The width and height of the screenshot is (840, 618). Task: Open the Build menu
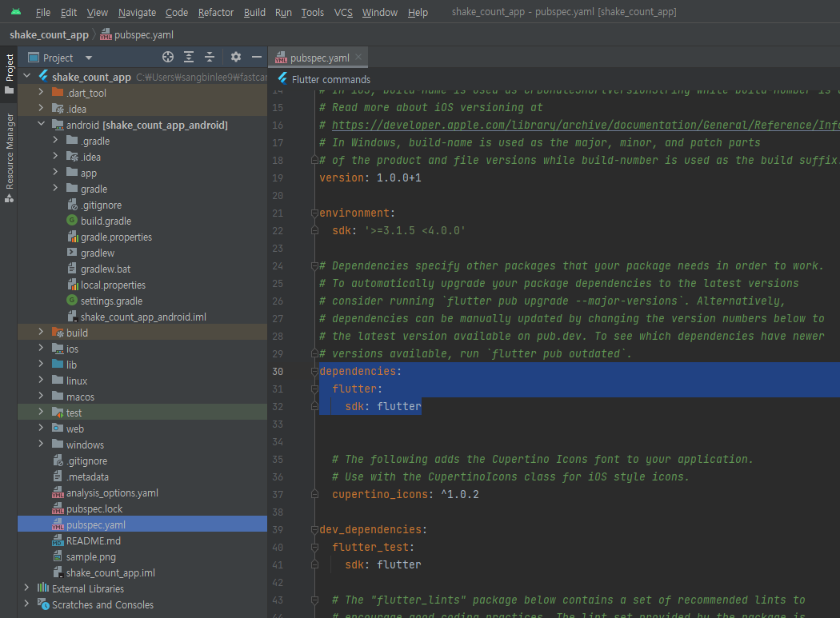click(254, 12)
